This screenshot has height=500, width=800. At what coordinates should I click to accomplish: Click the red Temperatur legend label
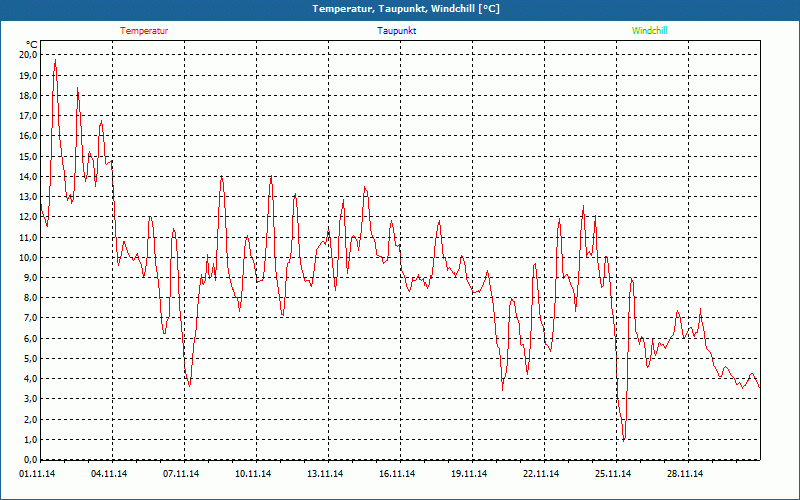[144, 31]
